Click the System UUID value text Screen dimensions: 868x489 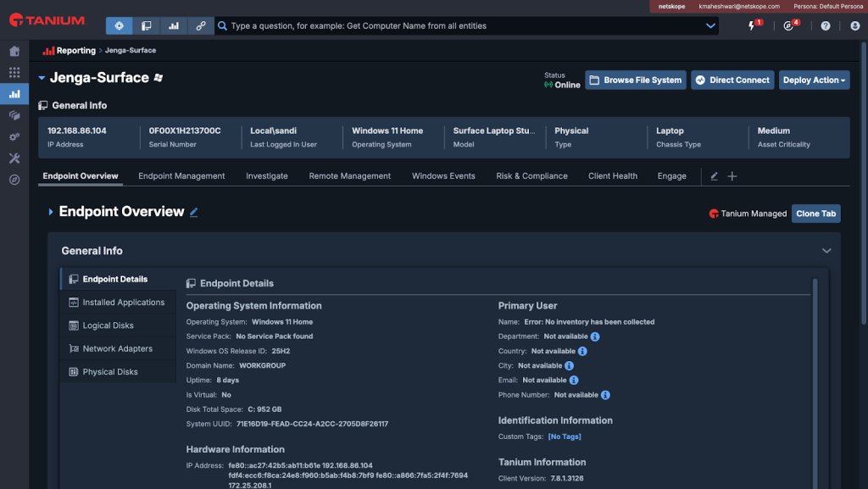point(312,424)
